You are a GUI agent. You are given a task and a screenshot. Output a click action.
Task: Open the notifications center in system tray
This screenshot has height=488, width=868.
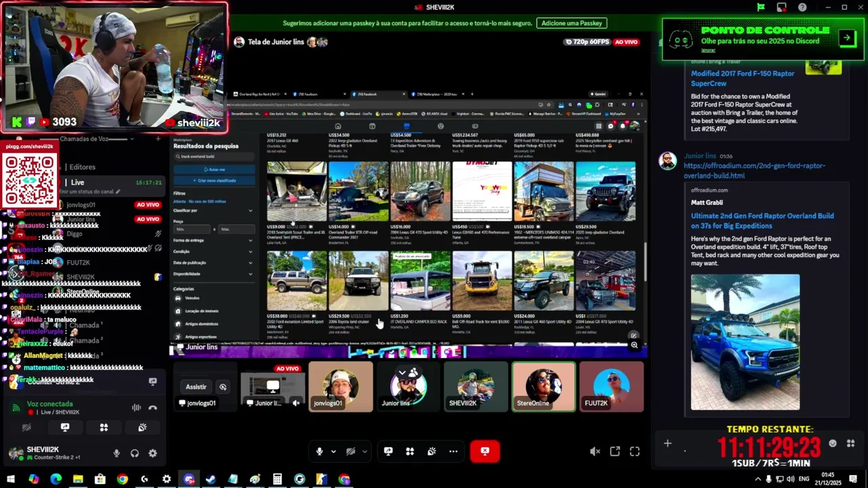pyautogui.click(x=853, y=479)
